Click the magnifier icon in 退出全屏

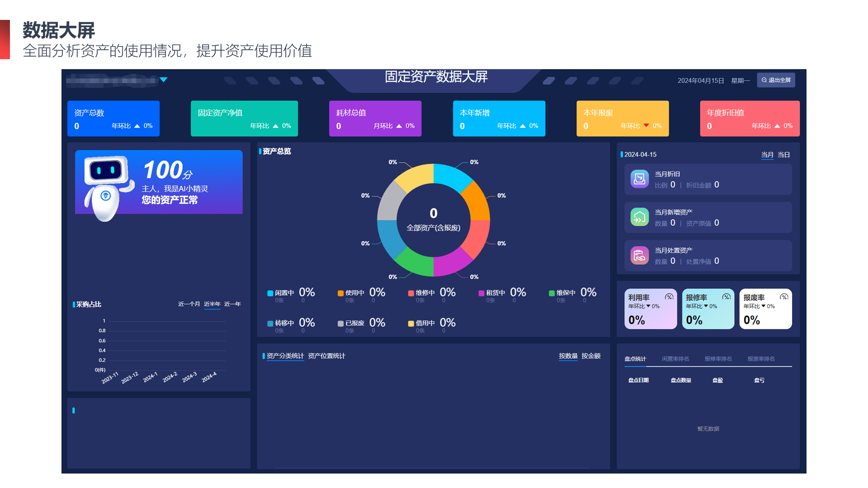click(764, 80)
